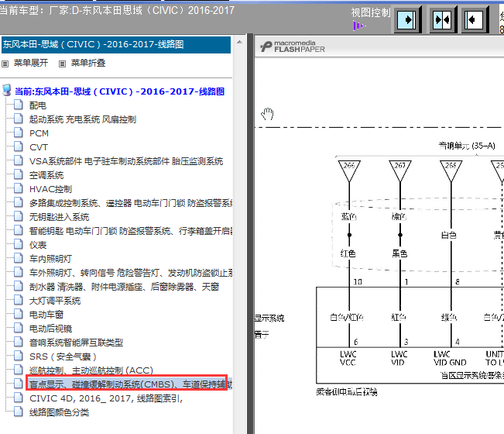Click the document icon beside 起动系统 充电系统
Viewport: 504px width, 434px height.
click(19, 119)
